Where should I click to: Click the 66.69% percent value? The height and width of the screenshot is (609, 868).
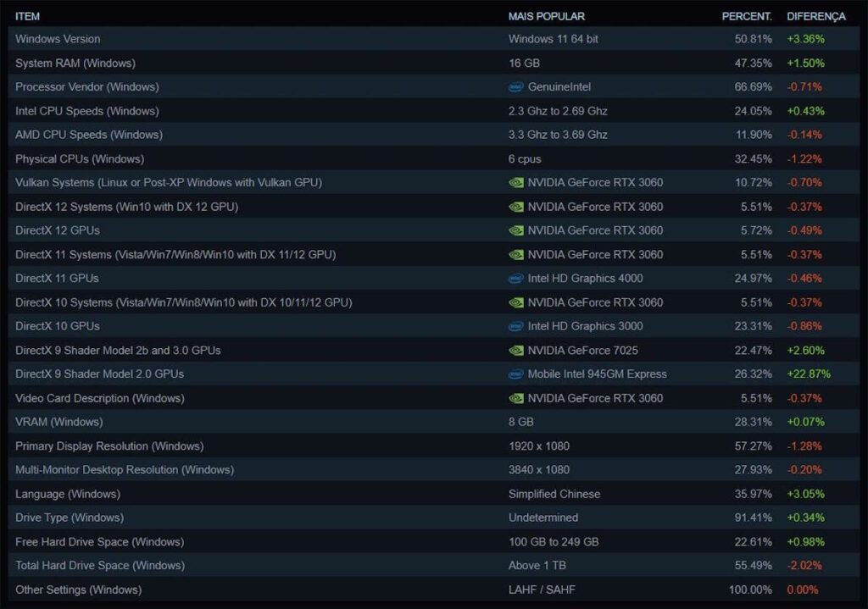(753, 87)
